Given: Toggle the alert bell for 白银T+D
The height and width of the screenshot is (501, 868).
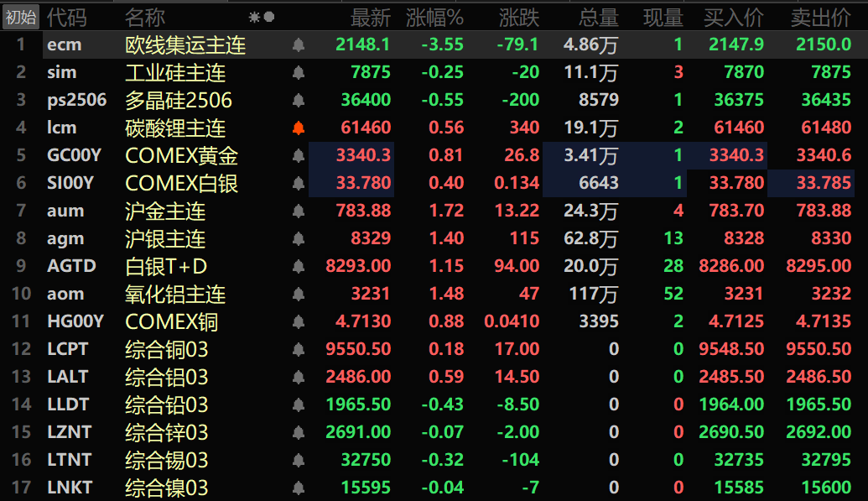Looking at the screenshot, I should point(299,267).
